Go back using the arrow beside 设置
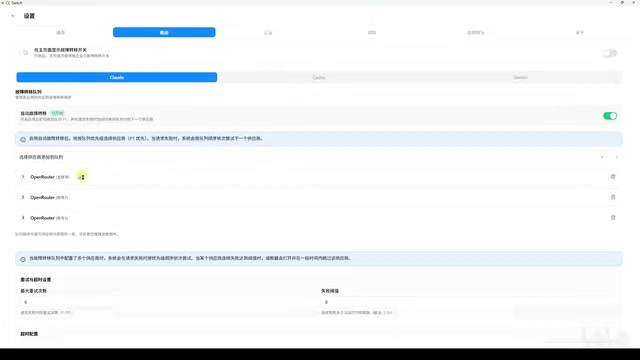This screenshot has height=360, width=640. [x=13, y=16]
